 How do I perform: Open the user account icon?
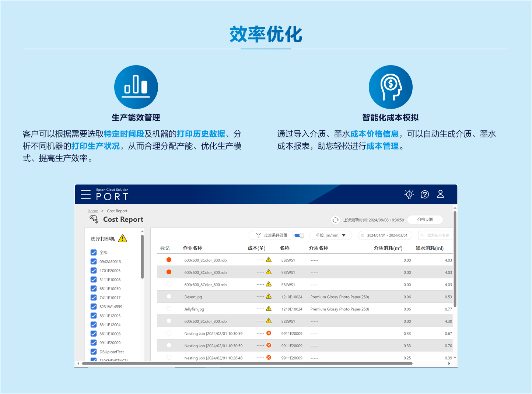440,194
